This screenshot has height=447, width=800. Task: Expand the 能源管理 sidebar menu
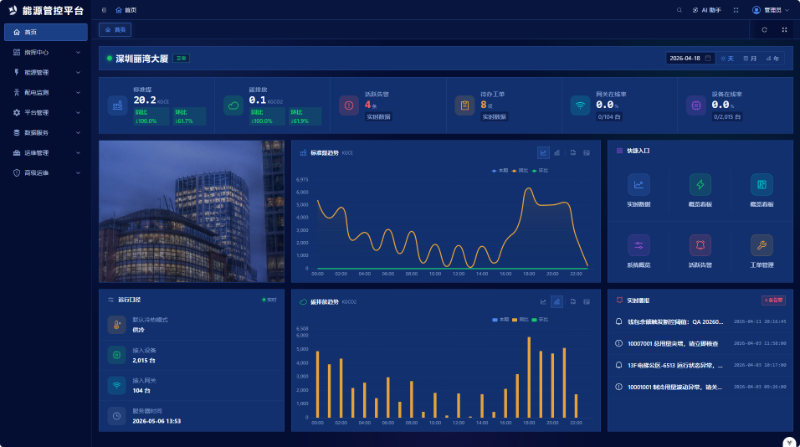[46, 72]
